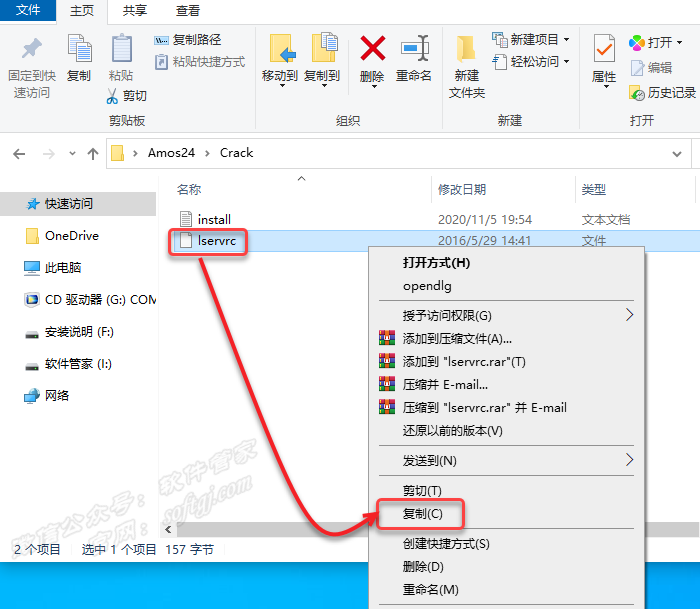Screen dimensions: 700x609
Task: Expand 授予访问权限(G) submenu
Action: point(629,315)
